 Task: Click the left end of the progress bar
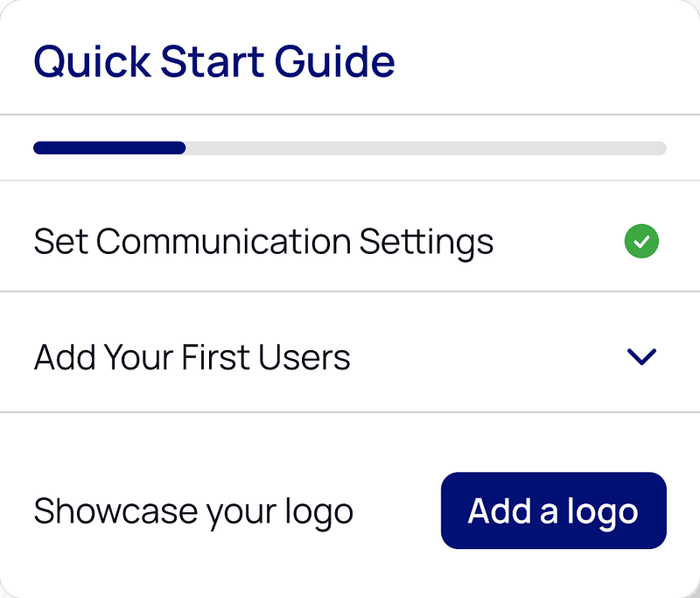(40, 148)
